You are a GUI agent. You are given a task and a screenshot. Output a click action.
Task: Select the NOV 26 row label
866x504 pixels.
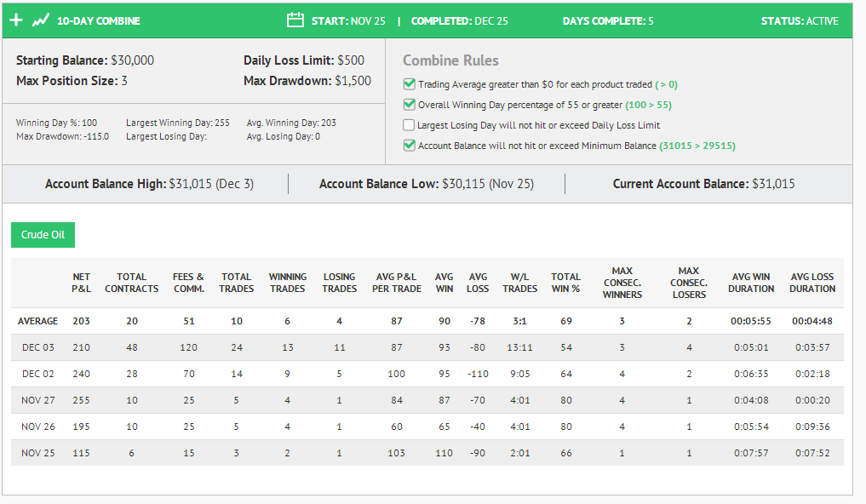38,427
